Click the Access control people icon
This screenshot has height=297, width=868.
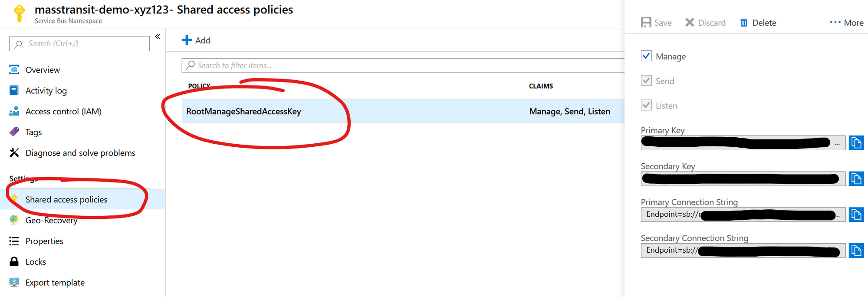14,111
